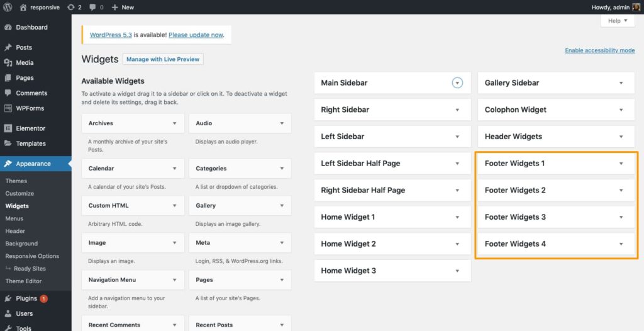Expand the Footer Widgets 4 arrow
Screen dimensions: 644x331
coord(621,244)
